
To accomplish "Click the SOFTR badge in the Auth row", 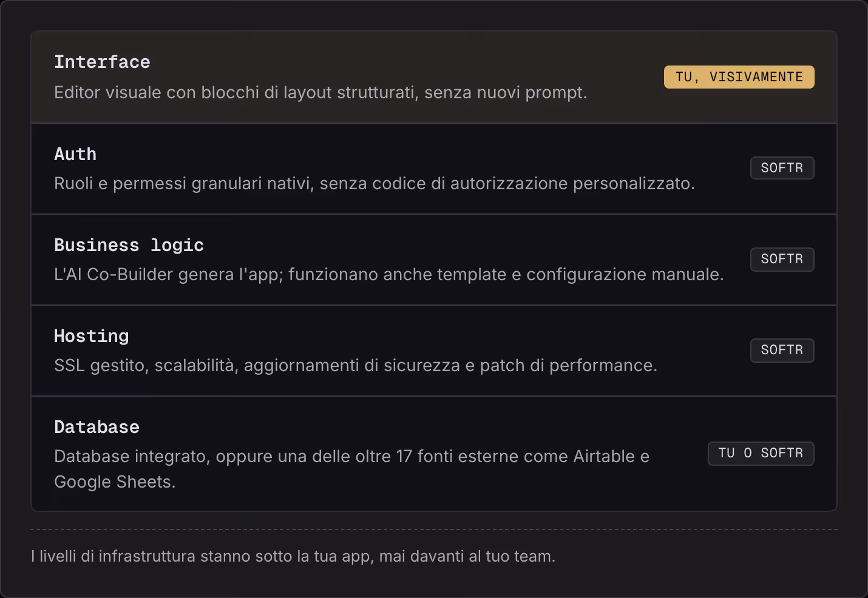I will 782,168.
